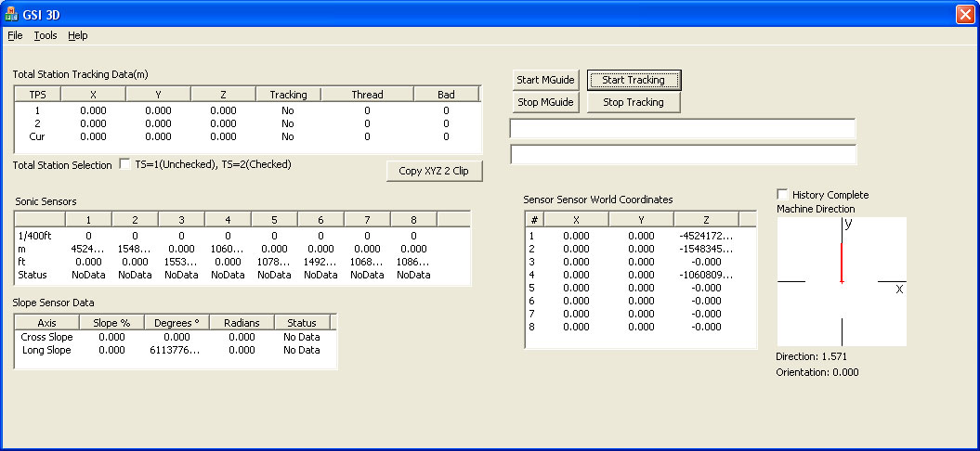Click the lower empty text field above Sensor Coordinates
This screenshot has height=451, width=980.
click(x=683, y=154)
